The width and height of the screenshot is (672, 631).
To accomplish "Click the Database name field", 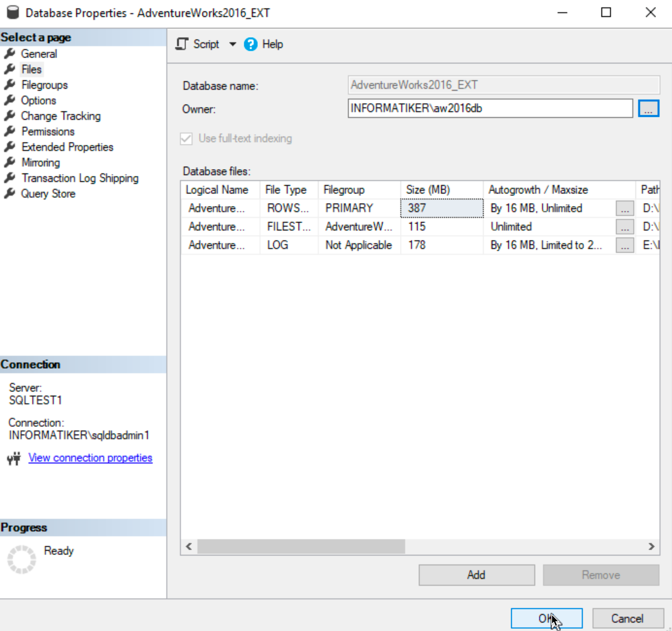I will point(504,85).
